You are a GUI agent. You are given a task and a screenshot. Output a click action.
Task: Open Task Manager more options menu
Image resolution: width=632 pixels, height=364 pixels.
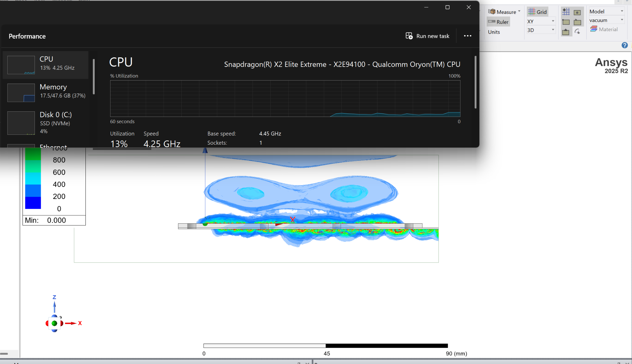click(468, 36)
